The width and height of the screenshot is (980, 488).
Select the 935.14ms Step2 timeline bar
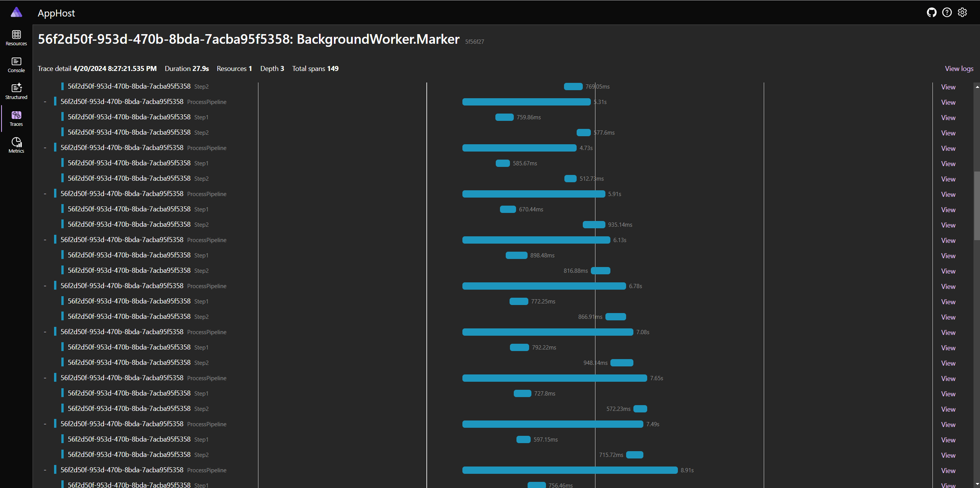pos(594,224)
